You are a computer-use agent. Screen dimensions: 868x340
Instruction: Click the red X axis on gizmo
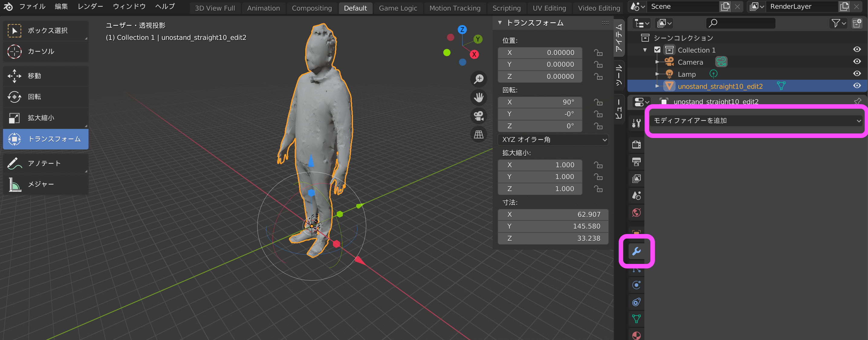click(474, 55)
